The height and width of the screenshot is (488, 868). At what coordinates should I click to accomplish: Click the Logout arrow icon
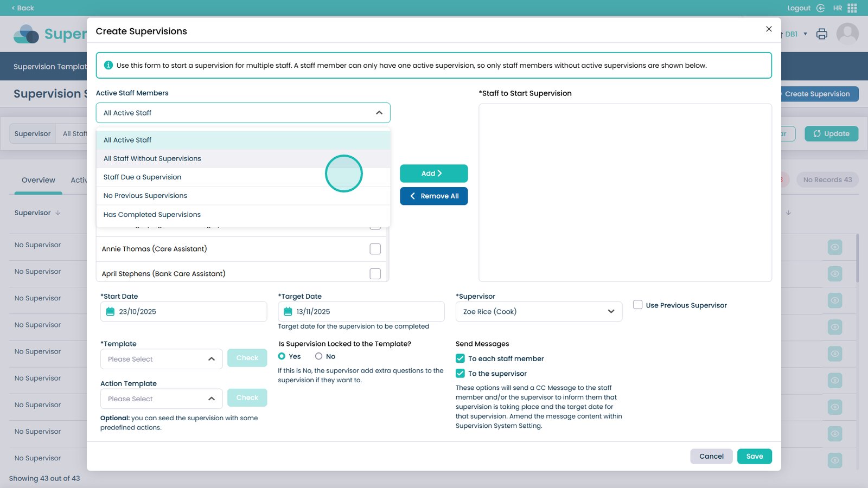pos(820,8)
